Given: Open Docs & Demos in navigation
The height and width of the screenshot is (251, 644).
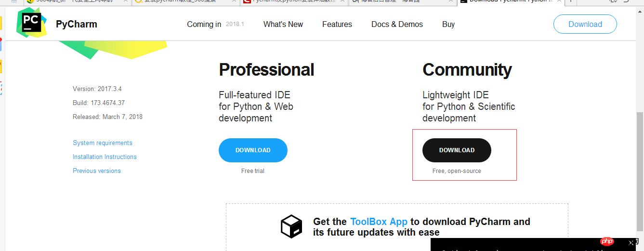Looking at the screenshot, I should pos(397,24).
